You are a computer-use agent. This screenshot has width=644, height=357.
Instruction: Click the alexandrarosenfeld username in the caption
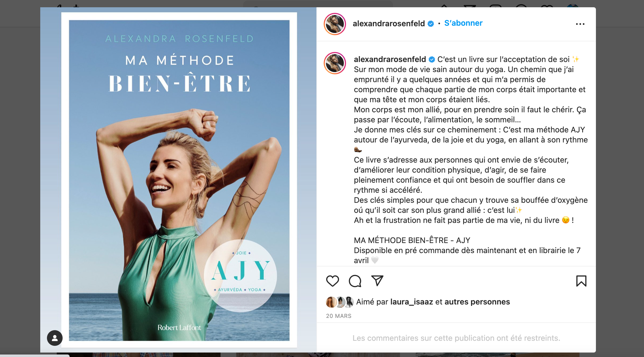click(x=390, y=59)
